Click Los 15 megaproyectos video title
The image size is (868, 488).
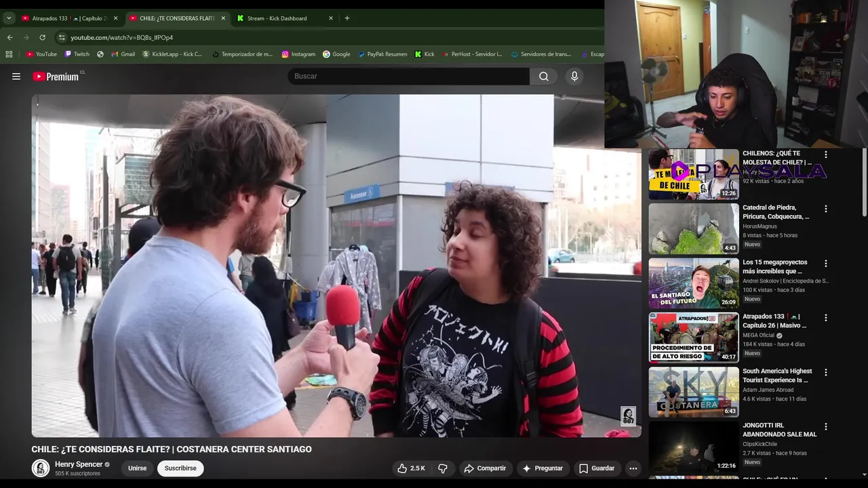(x=775, y=266)
